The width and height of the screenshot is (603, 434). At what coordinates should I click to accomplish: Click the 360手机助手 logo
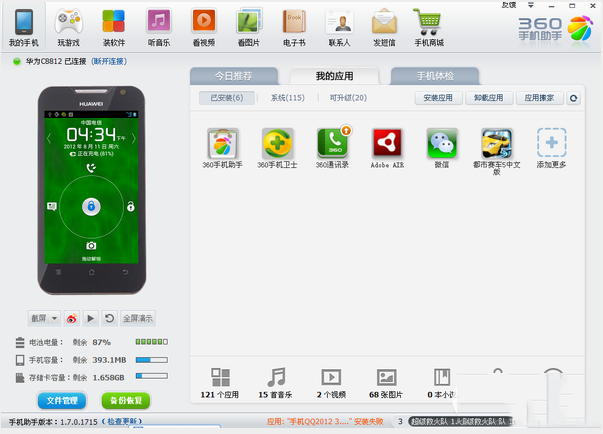click(555, 29)
